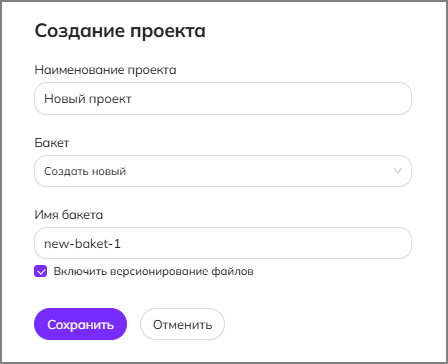The height and width of the screenshot is (364, 448).
Task: Toggle via 'Включить версионирование файлов' label text
Action: [153, 271]
